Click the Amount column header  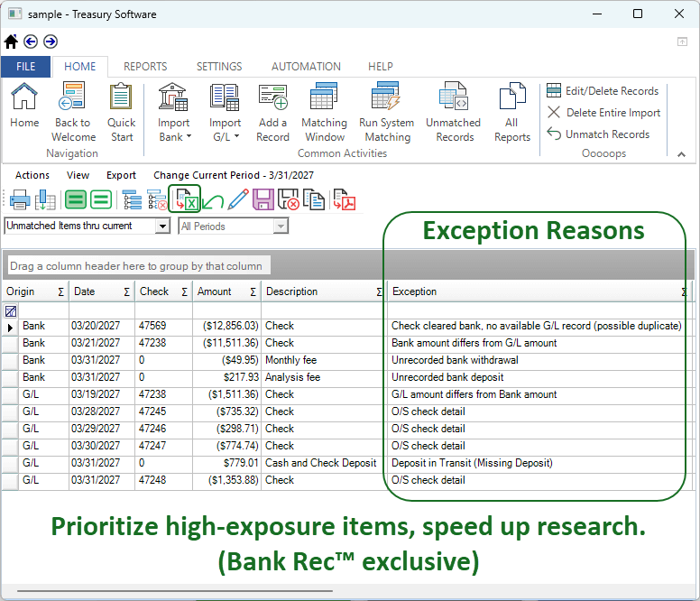tap(215, 291)
